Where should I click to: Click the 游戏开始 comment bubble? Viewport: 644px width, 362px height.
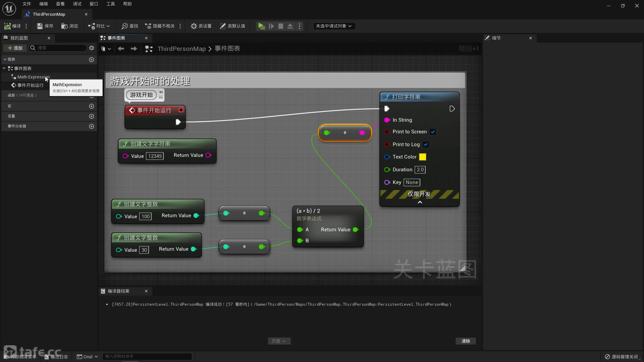[141, 95]
